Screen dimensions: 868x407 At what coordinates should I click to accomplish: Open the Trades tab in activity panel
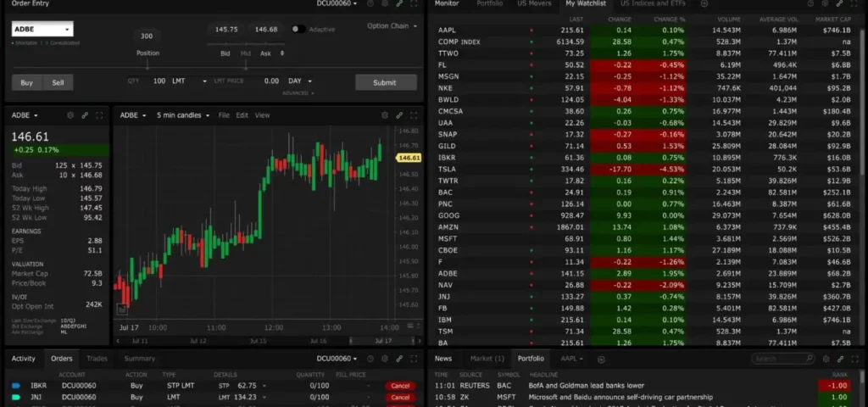(97, 359)
